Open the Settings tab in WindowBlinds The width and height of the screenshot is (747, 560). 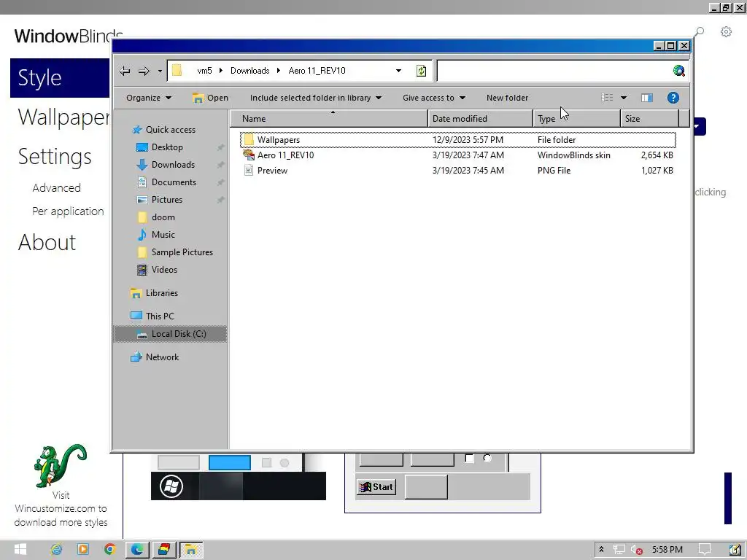tap(54, 157)
